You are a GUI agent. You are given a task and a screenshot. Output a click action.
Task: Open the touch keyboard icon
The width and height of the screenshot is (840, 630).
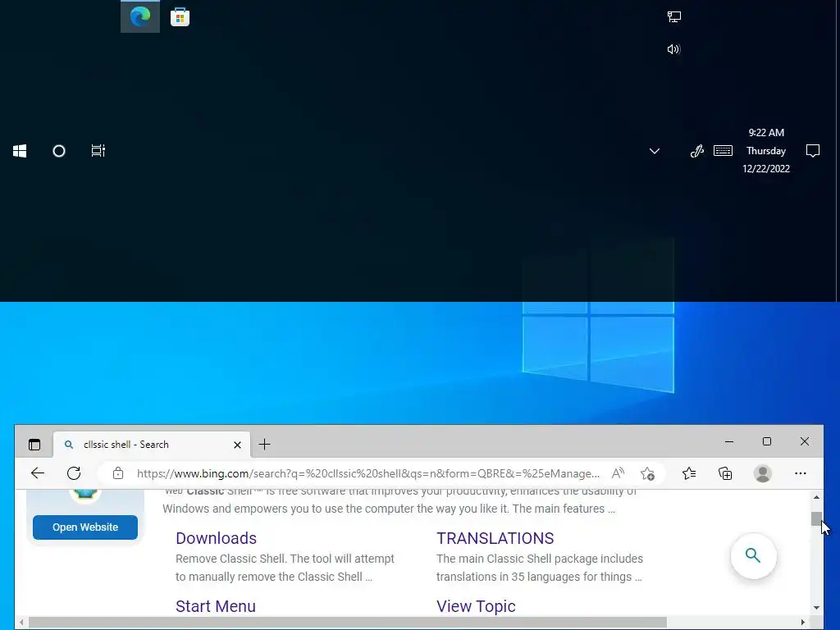click(x=724, y=151)
